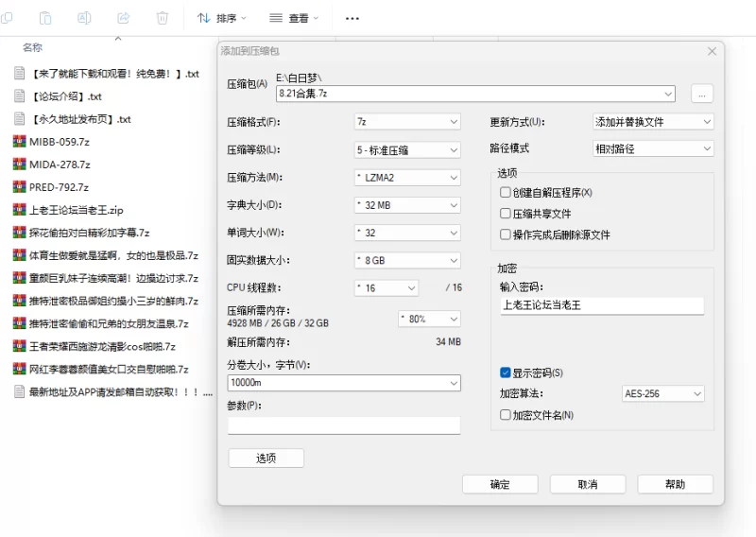Expand the archive name 8.21合集.7z history arrow
Image resolution: width=756 pixels, height=537 pixels.
668,94
